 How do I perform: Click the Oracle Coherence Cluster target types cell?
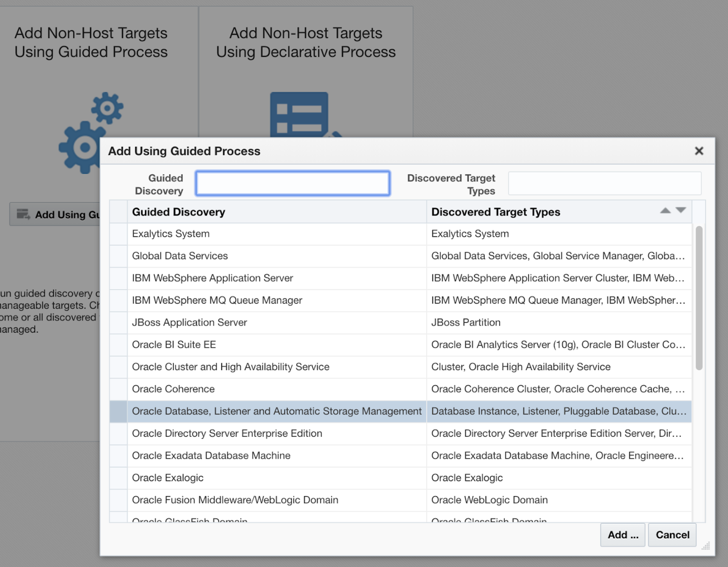coord(559,389)
